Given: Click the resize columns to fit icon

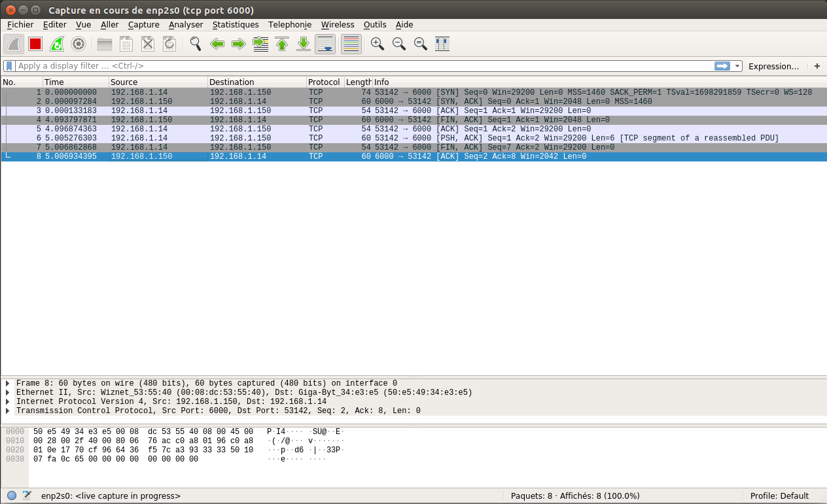Looking at the screenshot, I should coord(442,44).
